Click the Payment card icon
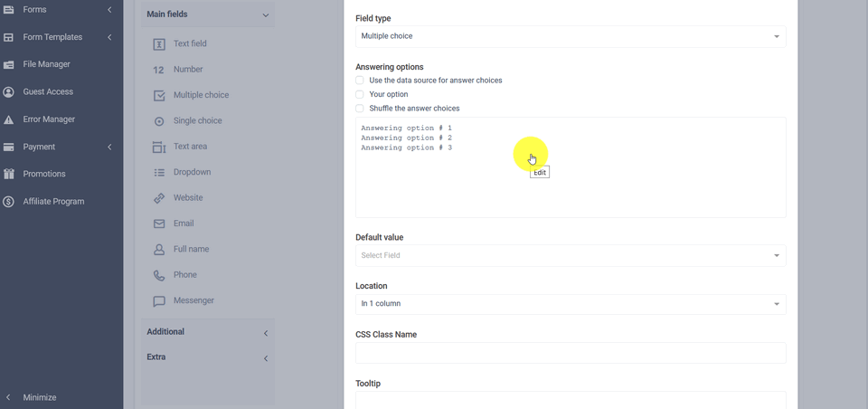 coord(8,147)
